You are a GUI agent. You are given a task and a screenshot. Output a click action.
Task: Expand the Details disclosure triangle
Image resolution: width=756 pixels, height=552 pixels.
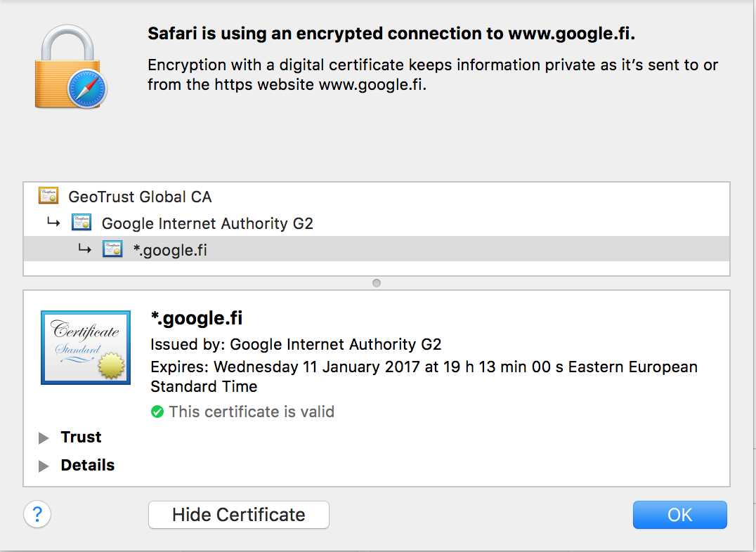44,466
